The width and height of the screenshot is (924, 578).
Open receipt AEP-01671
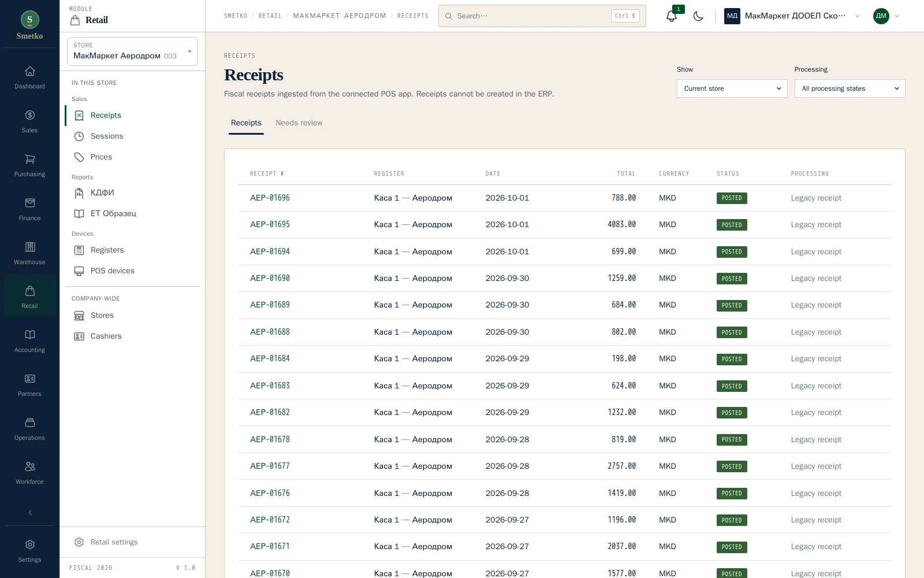(270, 546)
